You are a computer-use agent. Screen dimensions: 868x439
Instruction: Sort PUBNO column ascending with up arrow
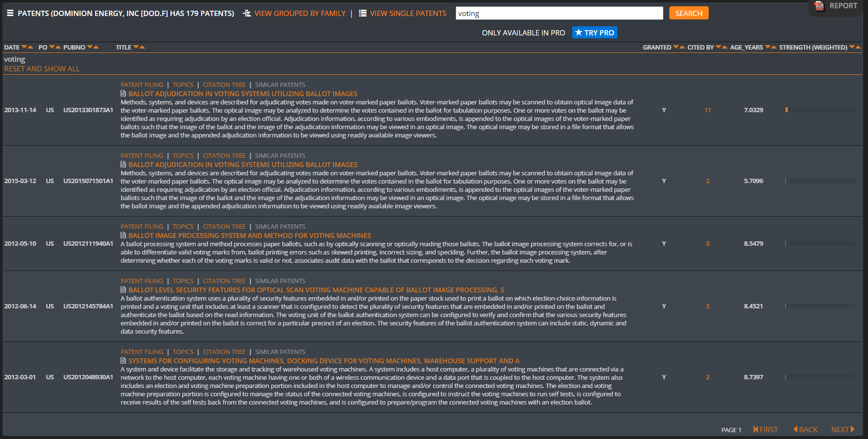pos(96,47)
